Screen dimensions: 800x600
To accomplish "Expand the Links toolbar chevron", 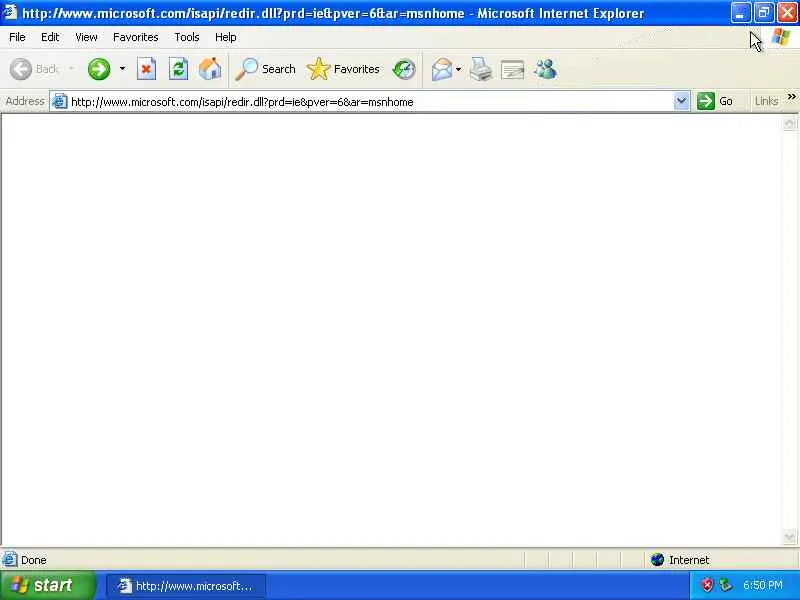I will (x=791, y=96).
